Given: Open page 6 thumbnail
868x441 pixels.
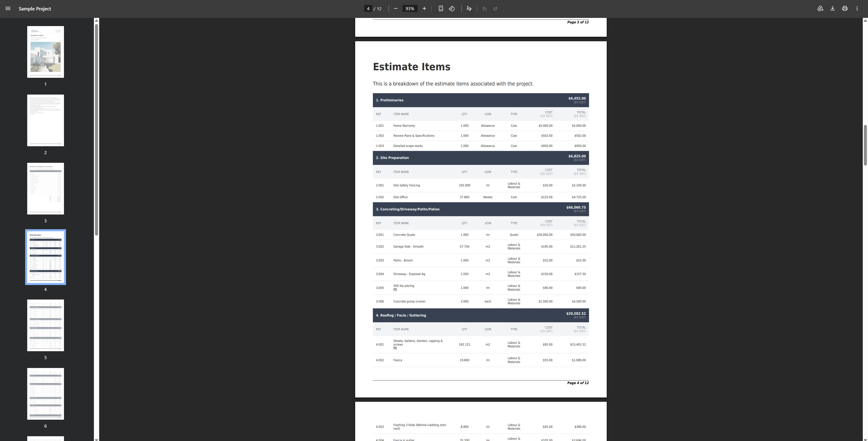Looking at the screenshot, I should click(x=46, y=394).
